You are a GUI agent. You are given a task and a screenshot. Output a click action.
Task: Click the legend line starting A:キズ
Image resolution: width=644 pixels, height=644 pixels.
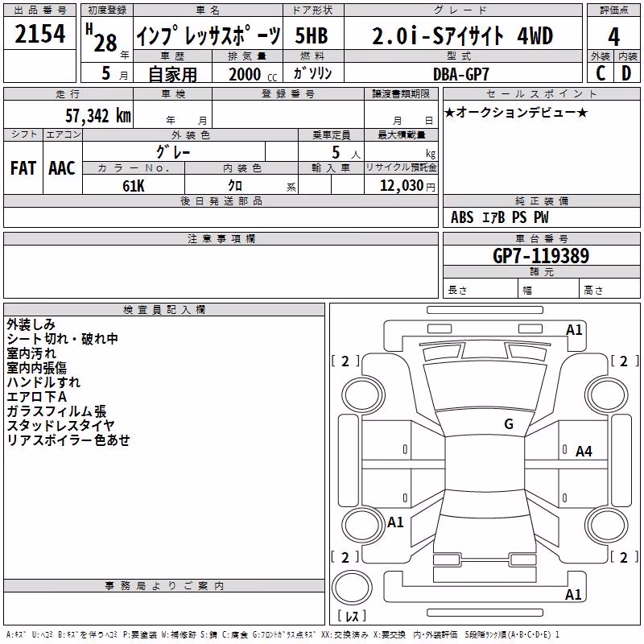[x=283, y=634]
